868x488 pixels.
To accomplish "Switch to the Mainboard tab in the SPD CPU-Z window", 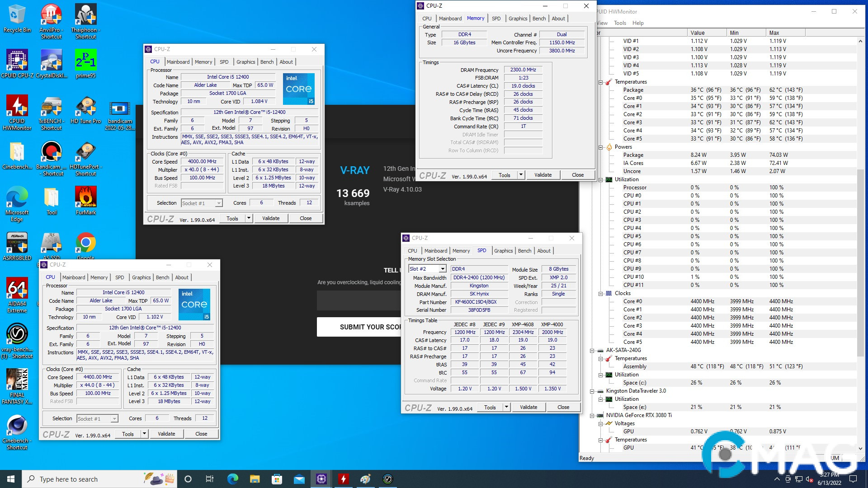I will (x=435, y=251).
